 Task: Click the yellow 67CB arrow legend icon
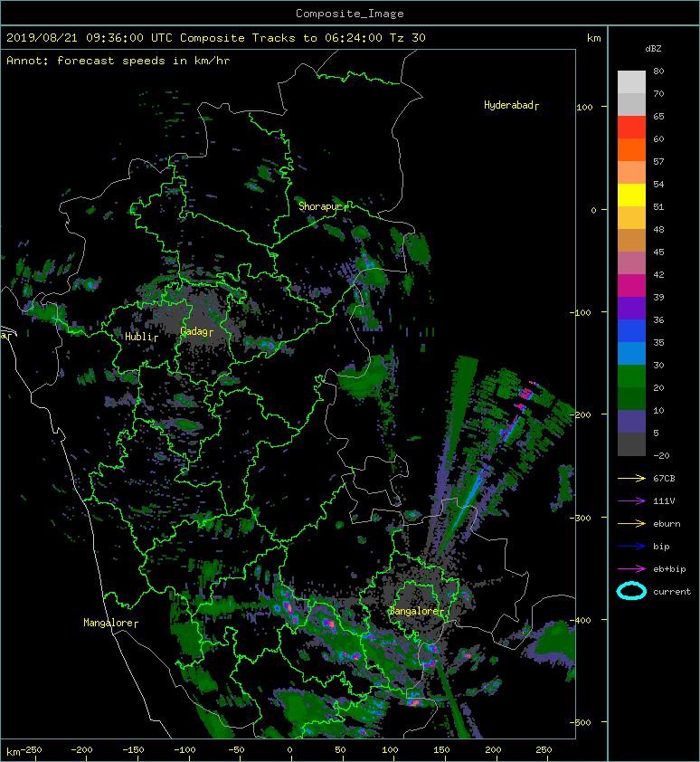[631, 479]
